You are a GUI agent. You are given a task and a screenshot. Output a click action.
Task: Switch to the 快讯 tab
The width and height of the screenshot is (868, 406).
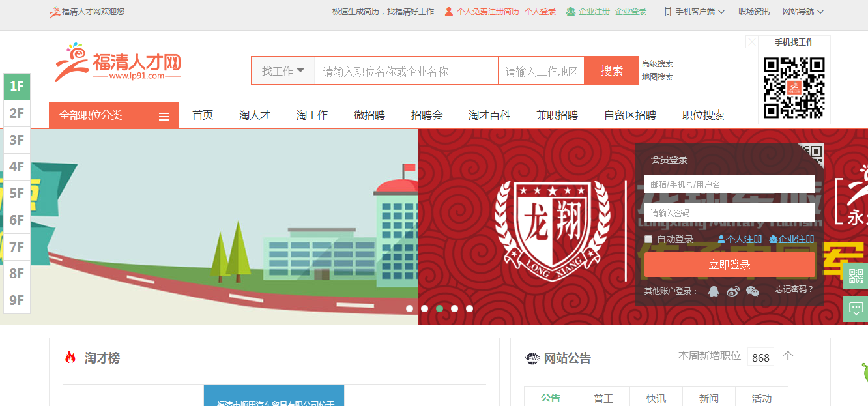click(656, 398)
